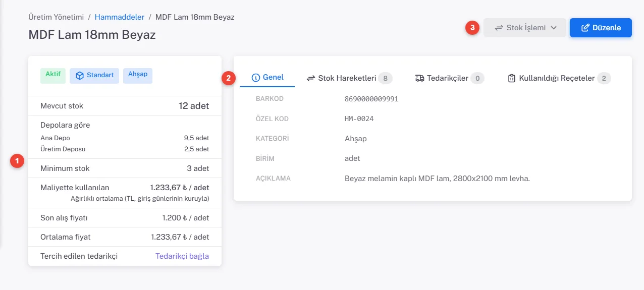Click the pencil icon in Düzenle button
The height and width of the screenshot is (290, 644).
click(x=585, y=28)
